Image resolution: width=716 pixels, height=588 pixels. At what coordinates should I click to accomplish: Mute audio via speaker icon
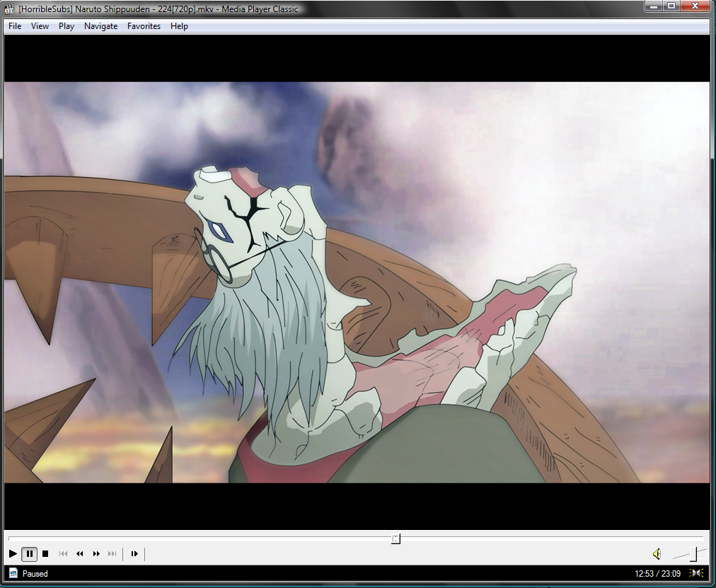tap(657, 554)
